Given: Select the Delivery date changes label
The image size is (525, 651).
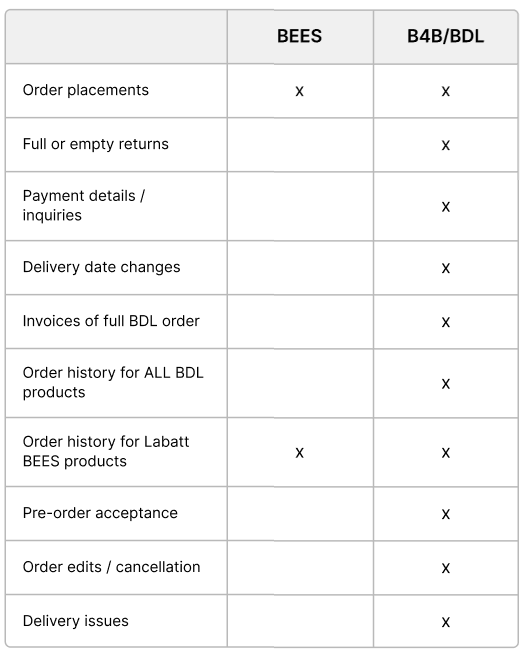Looking at the screenshot, I should [101, 267].
